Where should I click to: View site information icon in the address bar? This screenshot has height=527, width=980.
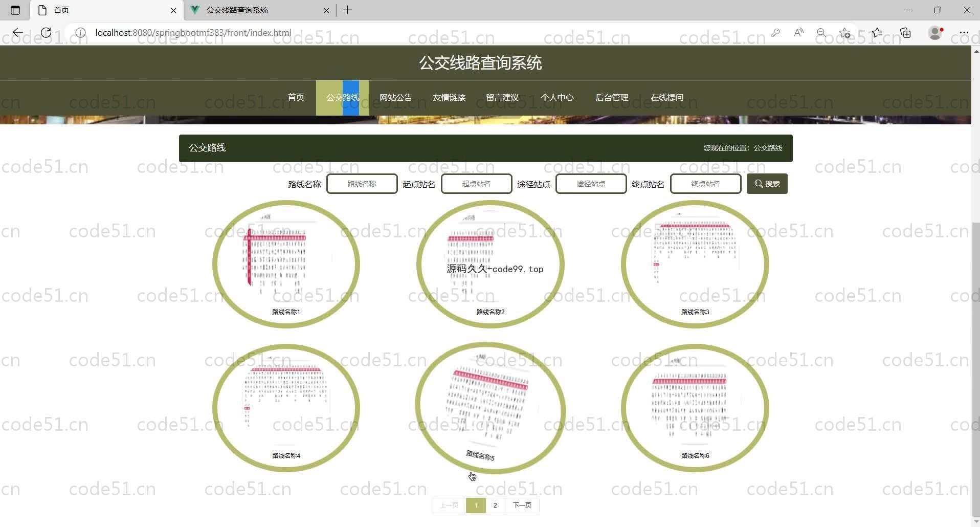[x=80, y=33]
